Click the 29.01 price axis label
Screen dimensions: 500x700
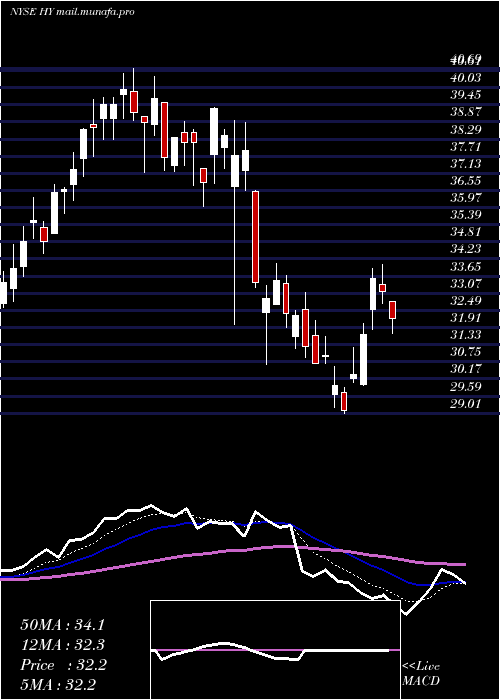(465, 404)
